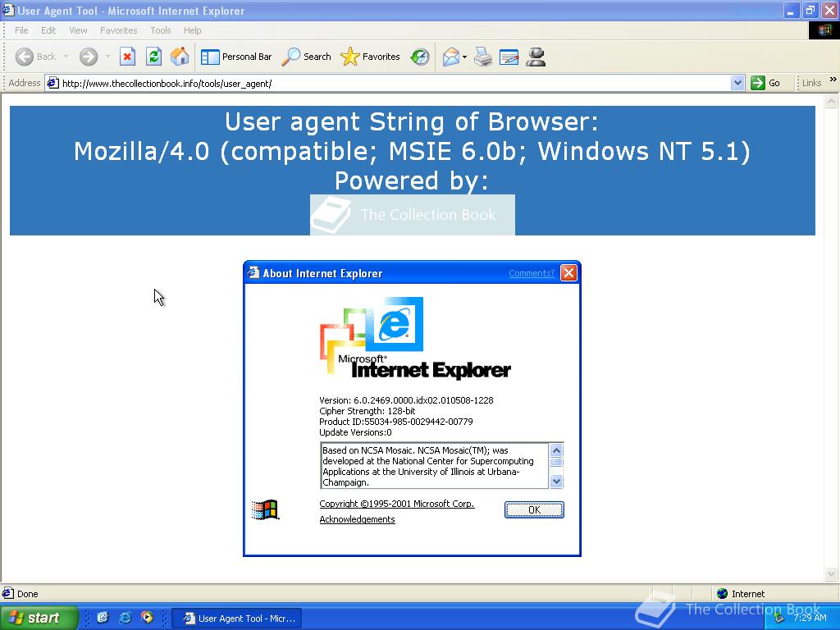Open the View menu
This screenshot has height=630, width=840.
78,30
